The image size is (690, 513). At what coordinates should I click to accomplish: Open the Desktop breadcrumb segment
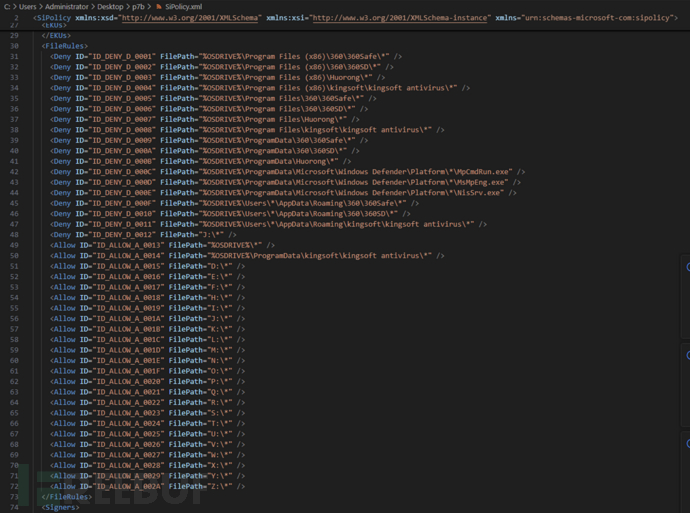(110, 7)
